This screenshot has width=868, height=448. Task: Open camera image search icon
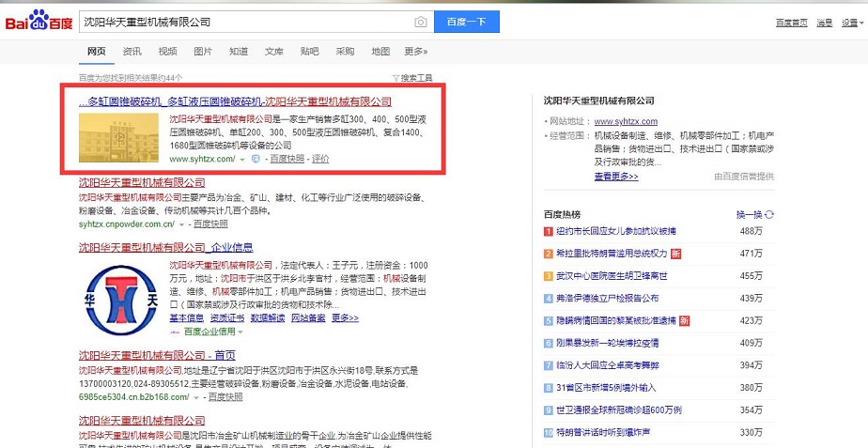pyautogui.click(x=421, y=23)
